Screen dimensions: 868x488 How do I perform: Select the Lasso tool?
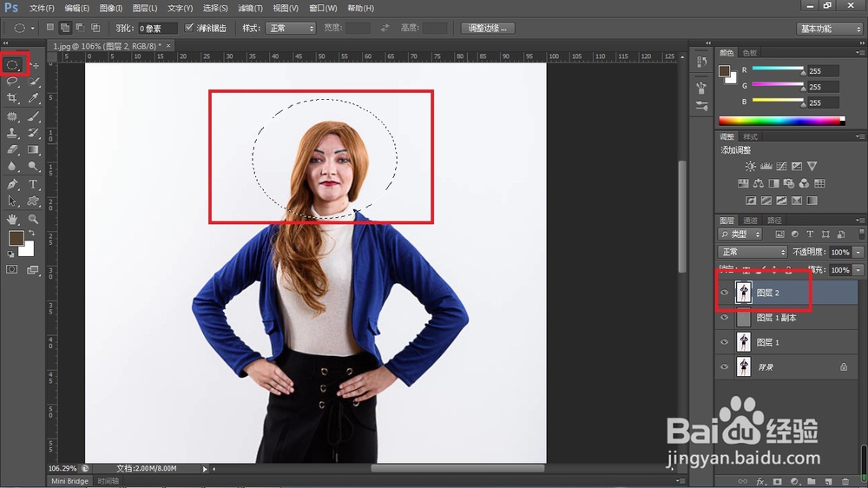click(x=12, y=82)
